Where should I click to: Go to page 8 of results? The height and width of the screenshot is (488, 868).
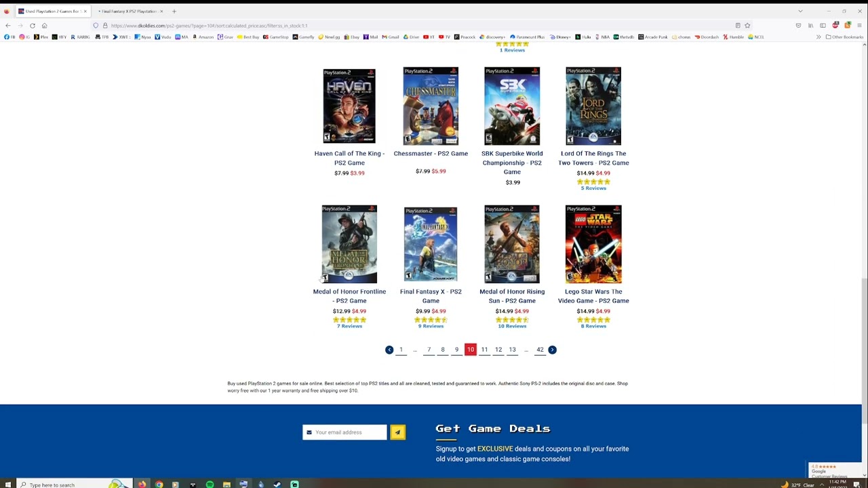point(443,350)
